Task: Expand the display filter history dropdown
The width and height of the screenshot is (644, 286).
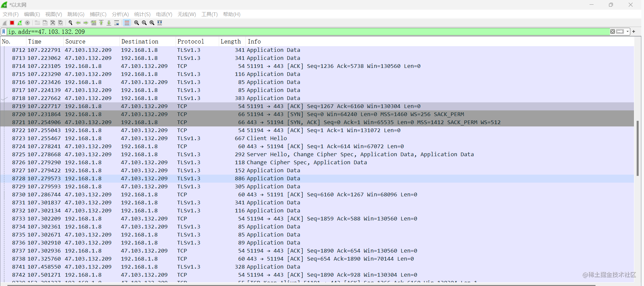Action: tap(628, 31)
